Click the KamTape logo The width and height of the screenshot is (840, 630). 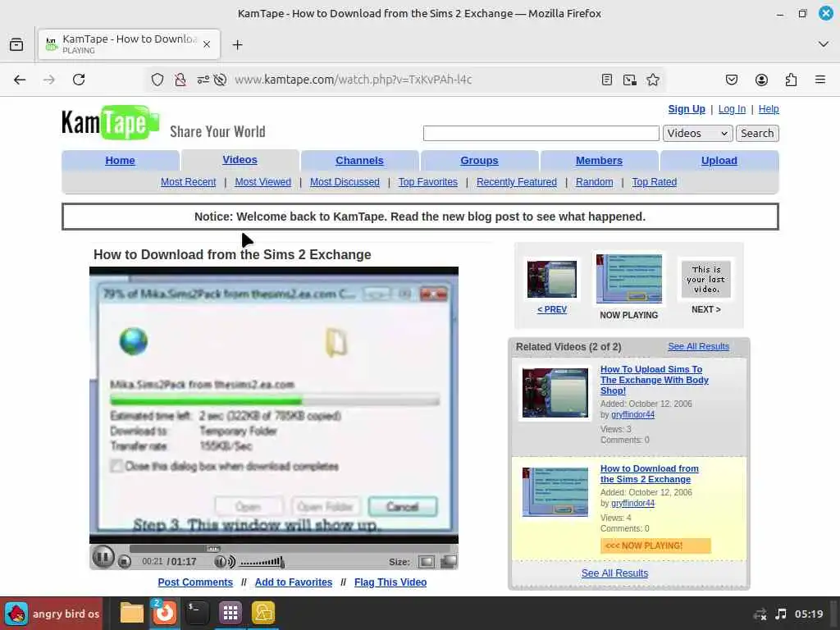(x=111, y=123)
